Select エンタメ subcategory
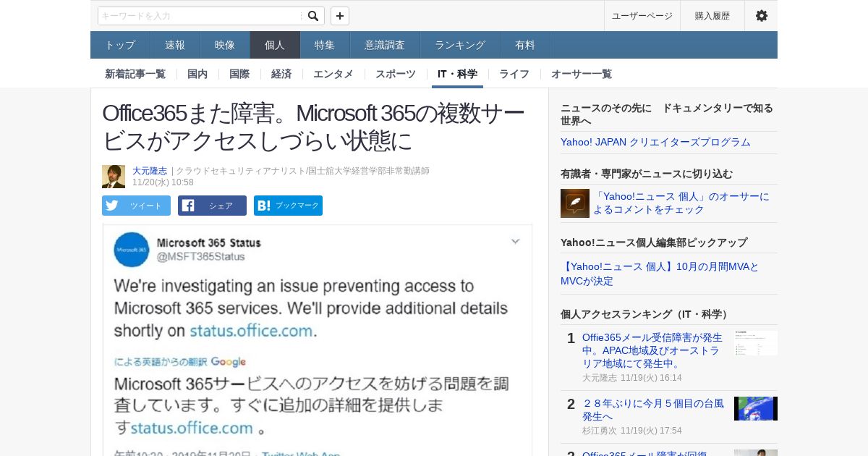This screenshot has width=868, height=456. click(x=333, y=74)
